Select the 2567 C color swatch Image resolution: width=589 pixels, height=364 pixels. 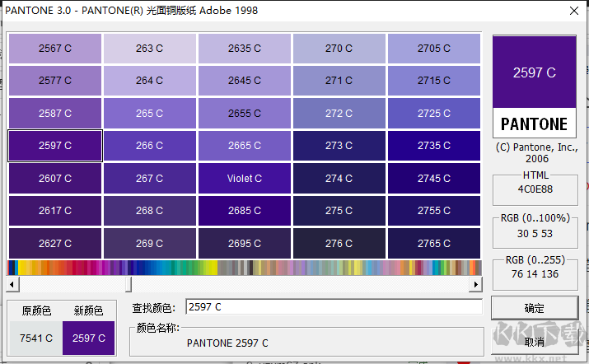[x=55, y=49]
